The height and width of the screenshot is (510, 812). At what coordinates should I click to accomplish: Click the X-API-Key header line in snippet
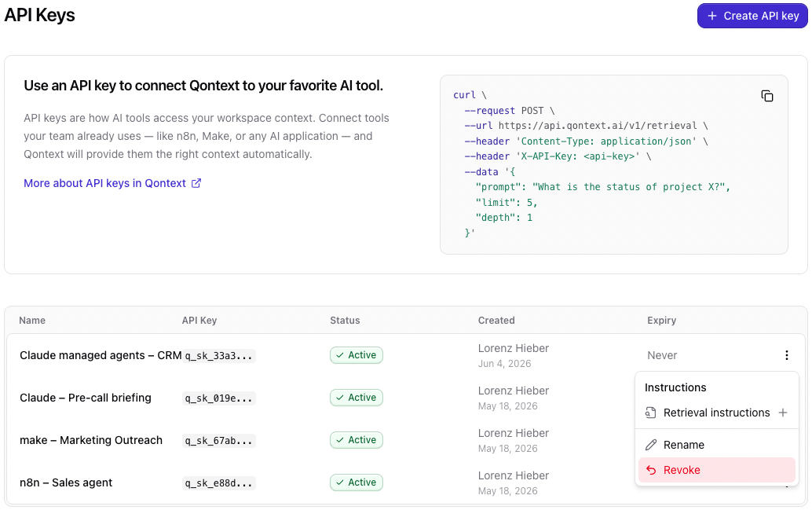558,156
